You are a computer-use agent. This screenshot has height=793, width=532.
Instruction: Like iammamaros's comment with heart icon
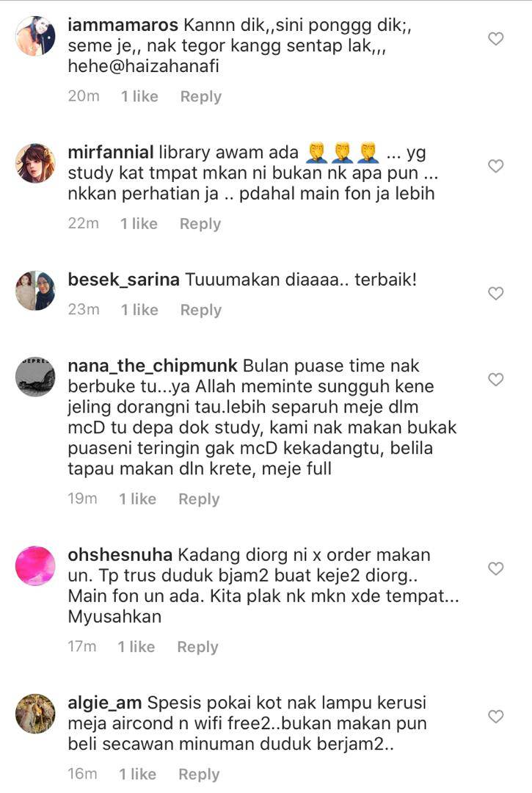coord(495,38)
